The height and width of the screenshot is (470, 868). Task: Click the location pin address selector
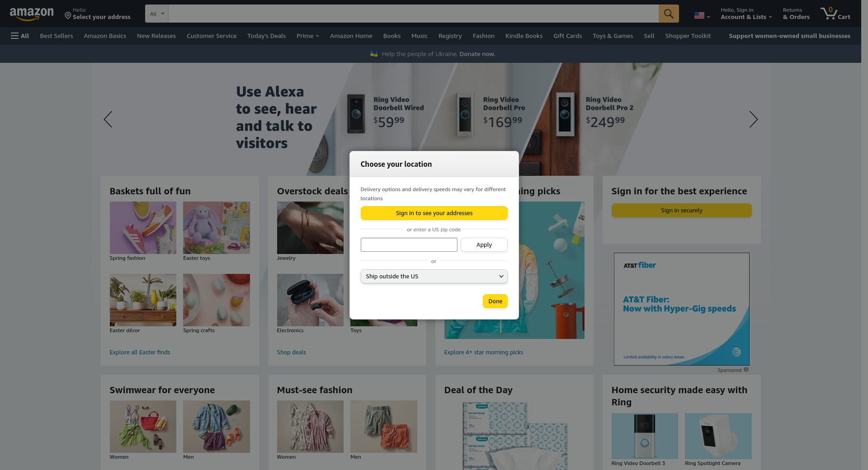(97, 14)
